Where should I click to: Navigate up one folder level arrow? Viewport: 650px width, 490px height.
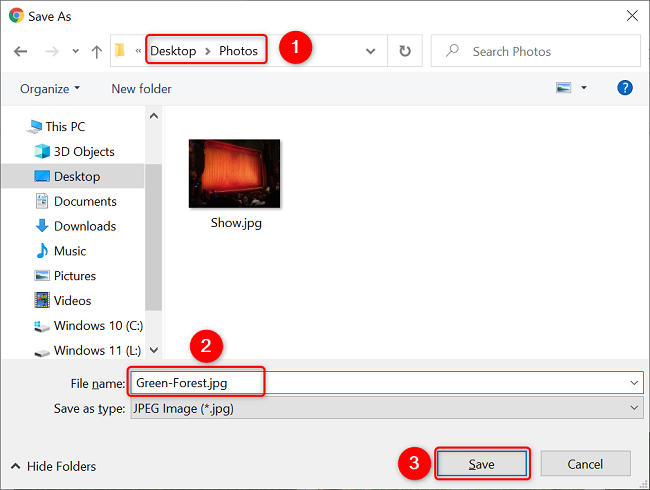(x=97, y=51)
